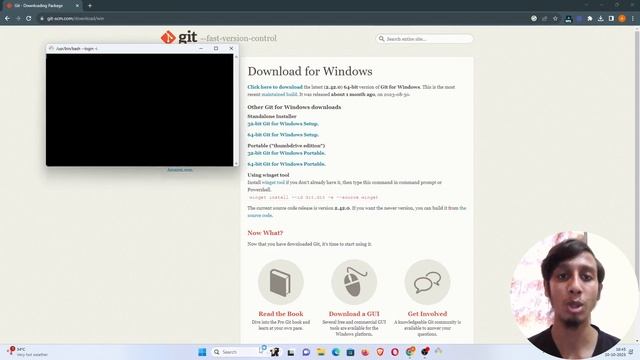The image size is (640, 360).
Task: Open the orange Chrome profile avatar
Action: point(622,18)
